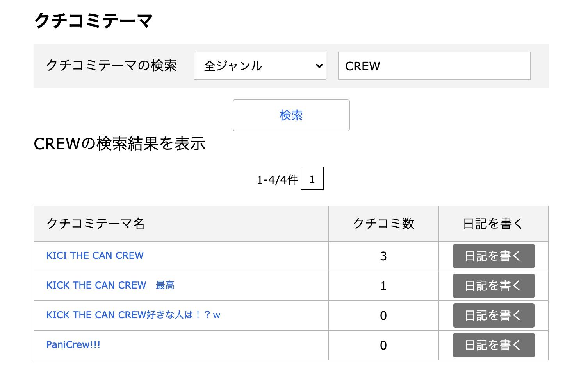Click the クチコミ数 column header
Viewport: 588px width, 380px height.
coord(383,224)
